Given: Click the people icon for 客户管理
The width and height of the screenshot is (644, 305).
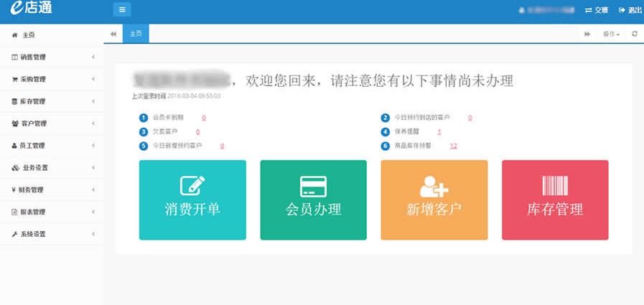Looking at the screenshot, I should [x=15, y=123].
